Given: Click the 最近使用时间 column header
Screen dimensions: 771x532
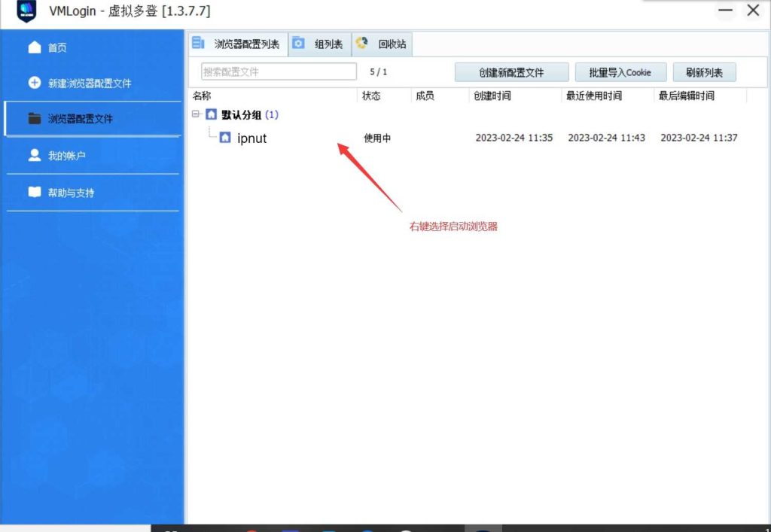Looking at the screenshot, I should 594,96.
